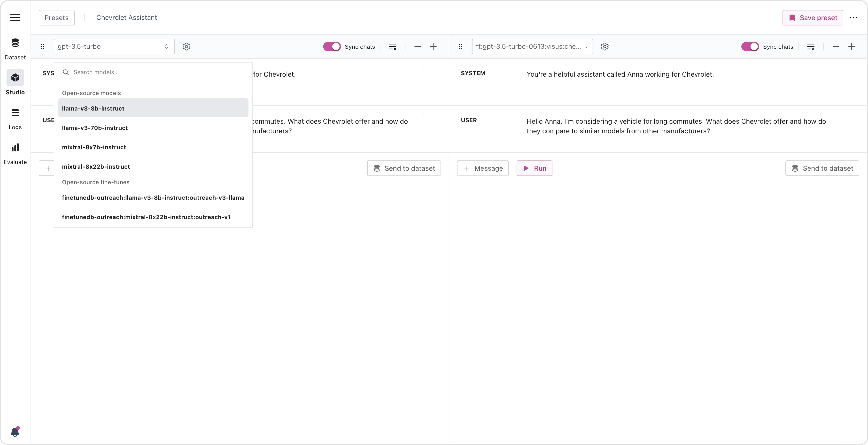The width and height of the screenshot is (868, 445).
Task: Select llama-v3-70b-instruct from the model list
Action: (95, 128)
